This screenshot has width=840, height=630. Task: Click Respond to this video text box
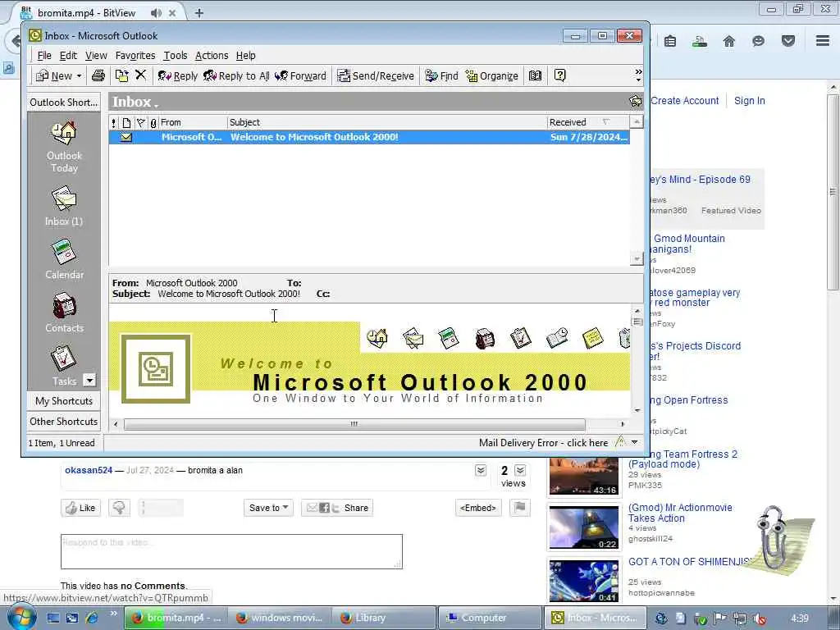click(231, 551)
